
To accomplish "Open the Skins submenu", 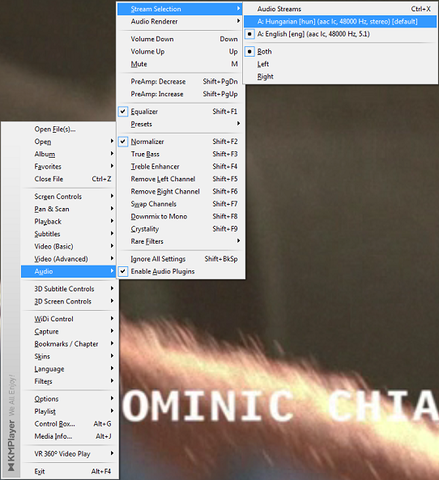I will [68, 356].
